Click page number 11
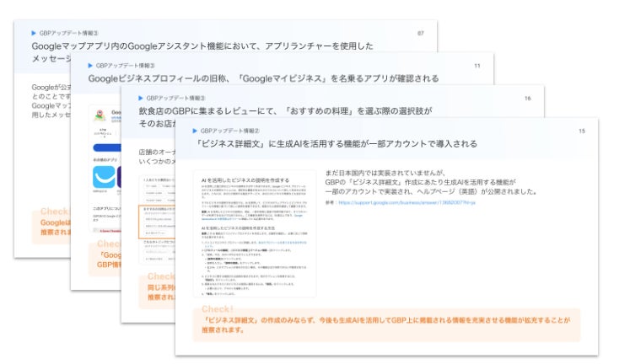The image size is (630, 364). (x=477, y=66)
